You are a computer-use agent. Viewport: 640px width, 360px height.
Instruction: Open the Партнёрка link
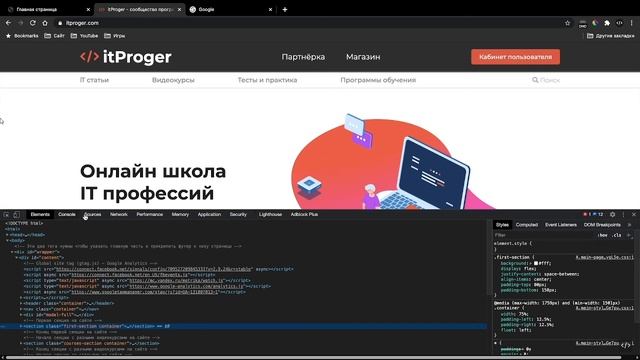coord(303,57)
